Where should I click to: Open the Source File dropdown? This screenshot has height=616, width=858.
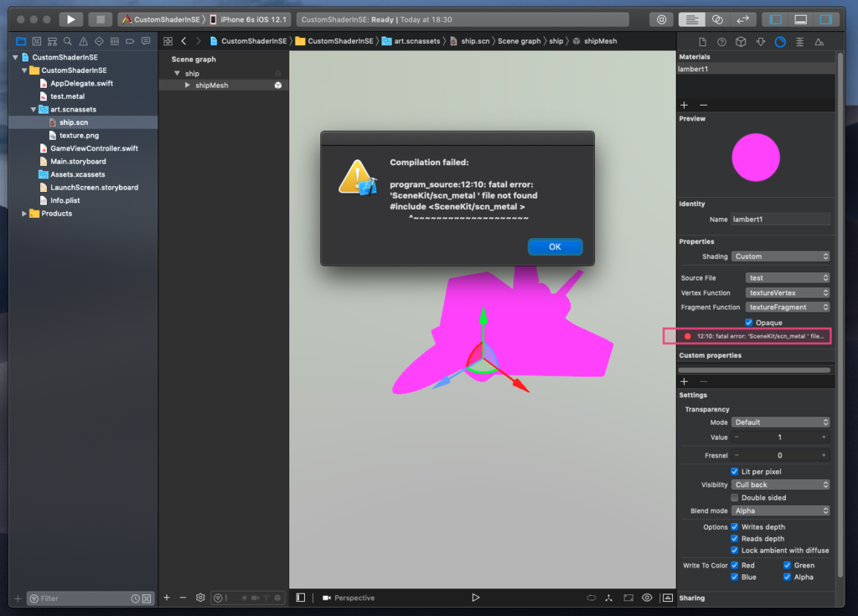pos(788,277)
